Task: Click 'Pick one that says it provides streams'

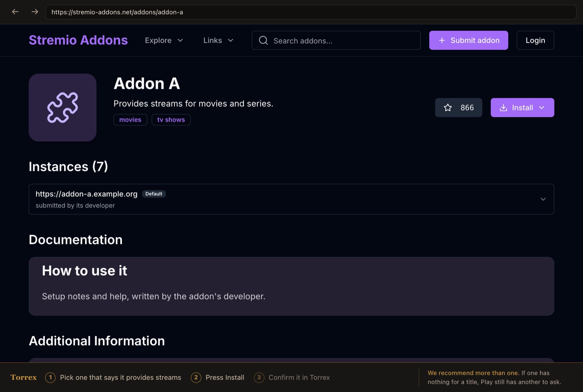Action: (x=121, y=377)
